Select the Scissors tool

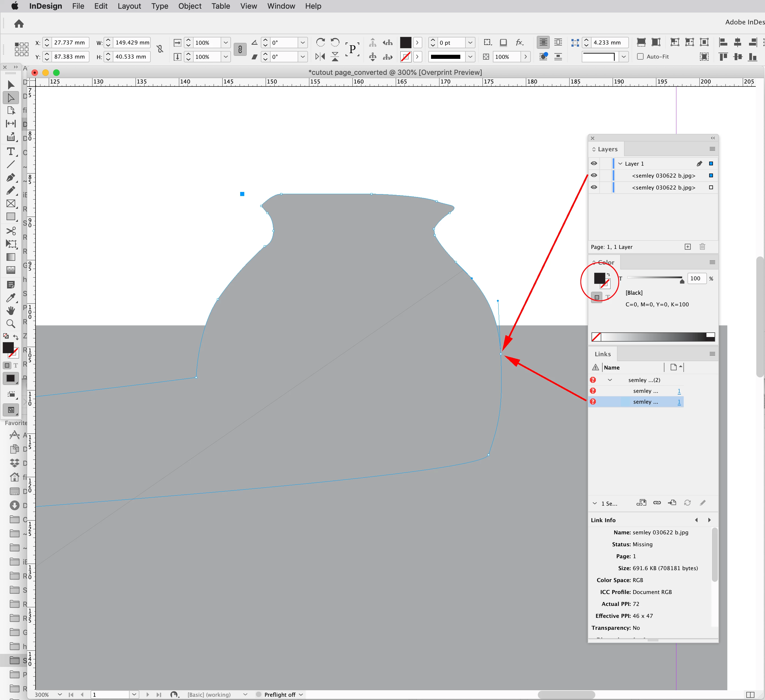pyautogui.click(x=11, y=231)
